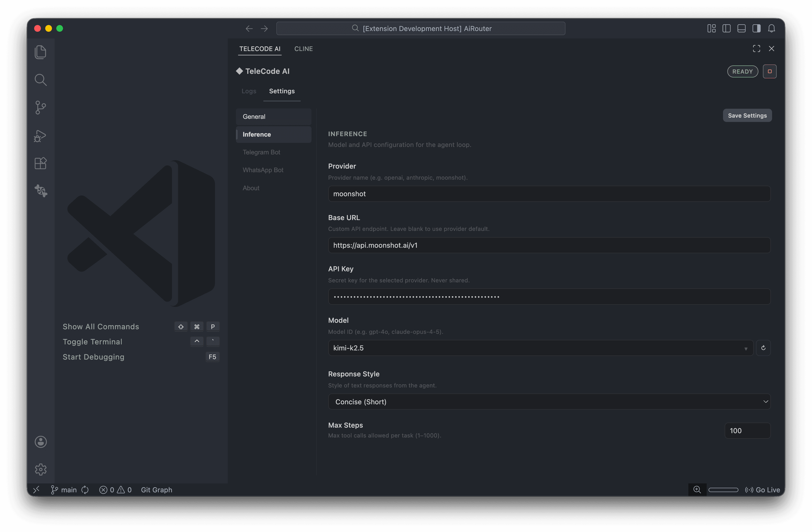Image resolution: width=812 pixels, height=532 pixels.
Task: Open the Extensions icon in the activity bar
Action: (x=41, y=163)
